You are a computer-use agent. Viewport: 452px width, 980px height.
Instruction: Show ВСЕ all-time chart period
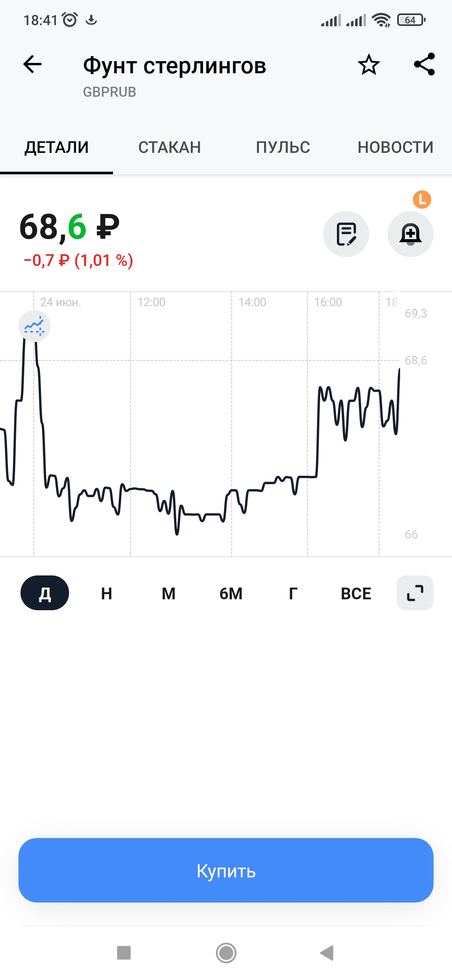coord(356,593)
